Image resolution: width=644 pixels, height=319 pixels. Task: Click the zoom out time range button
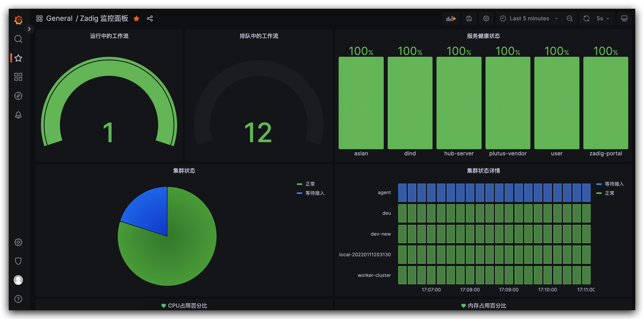pyautogui.click(x=569, y=19)
